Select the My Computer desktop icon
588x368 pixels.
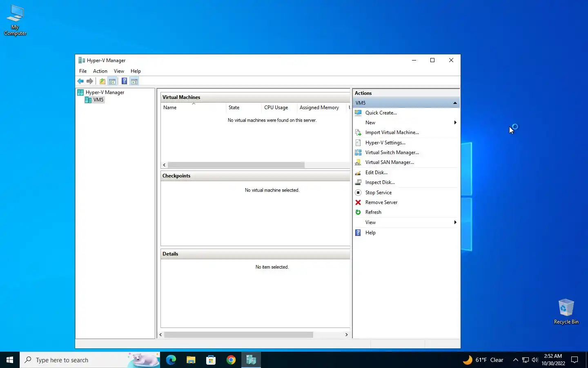tap(15, 20)
